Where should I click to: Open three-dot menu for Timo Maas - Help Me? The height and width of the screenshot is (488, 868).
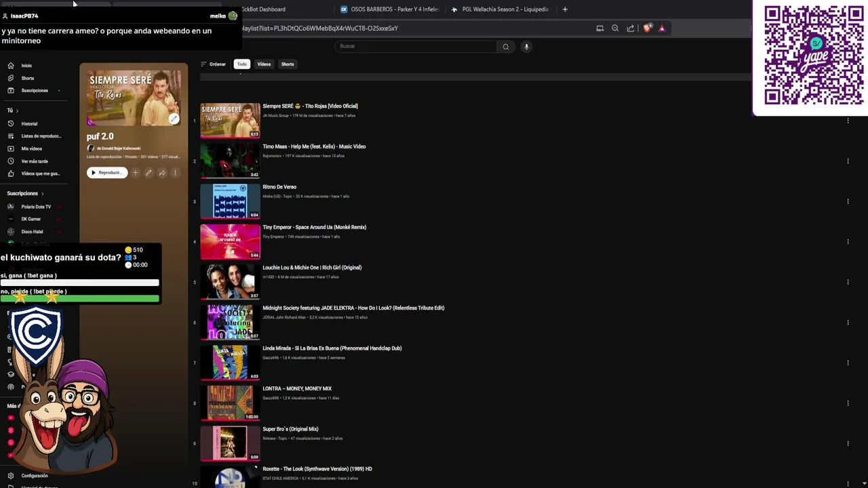(x=848, y=161)
